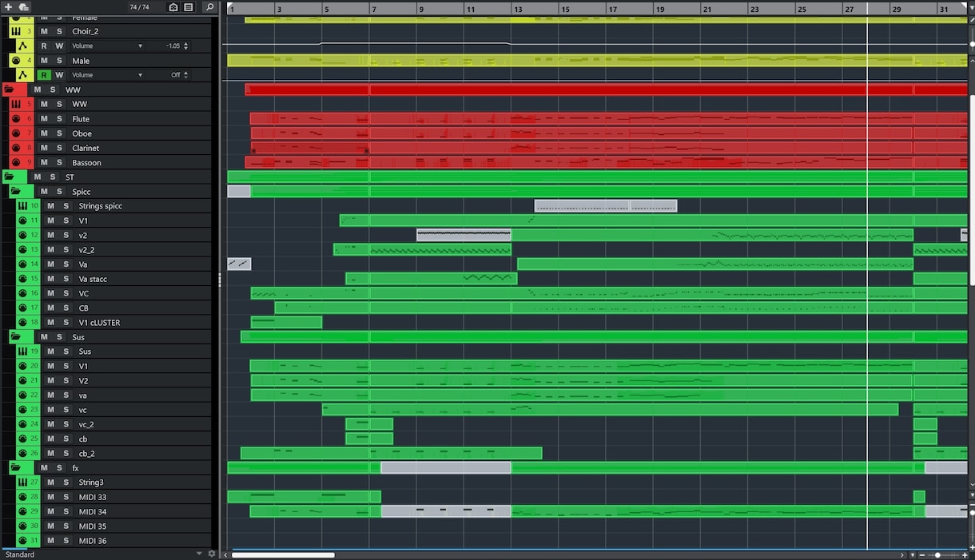Select the grey Strings spicc MIDI part
The image size is (975, 560).
[605, 206]
